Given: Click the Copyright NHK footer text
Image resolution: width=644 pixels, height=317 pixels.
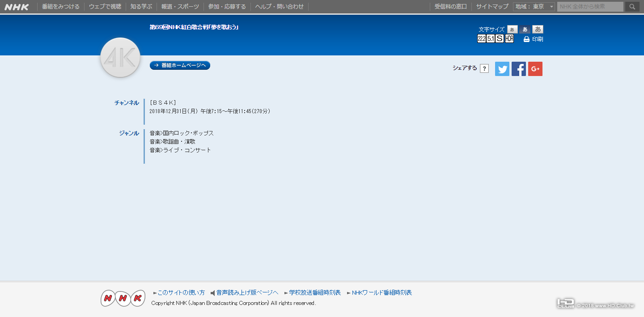Looking at the screenshot, I should tap(233, 303).
